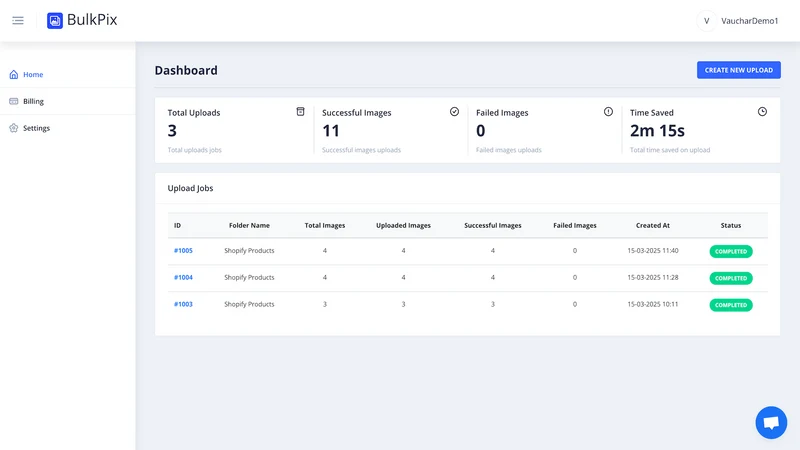Click the Failed Images stat value 0
Screen dimensions: 800x450
click(x=481, y=131)
